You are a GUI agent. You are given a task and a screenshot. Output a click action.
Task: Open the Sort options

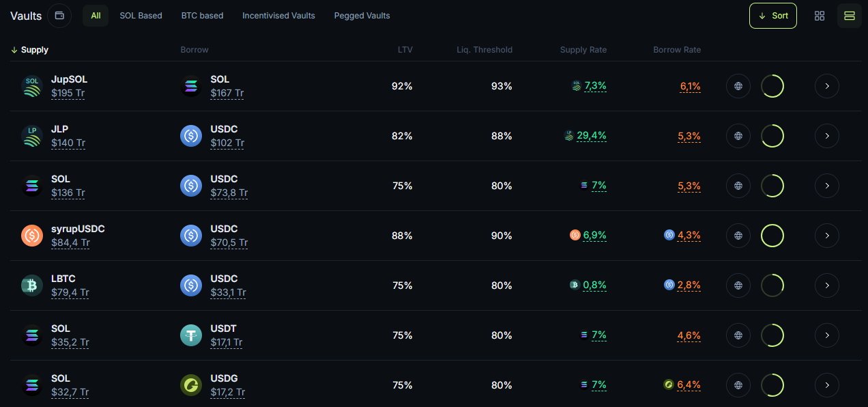click(x=772, y=15)
